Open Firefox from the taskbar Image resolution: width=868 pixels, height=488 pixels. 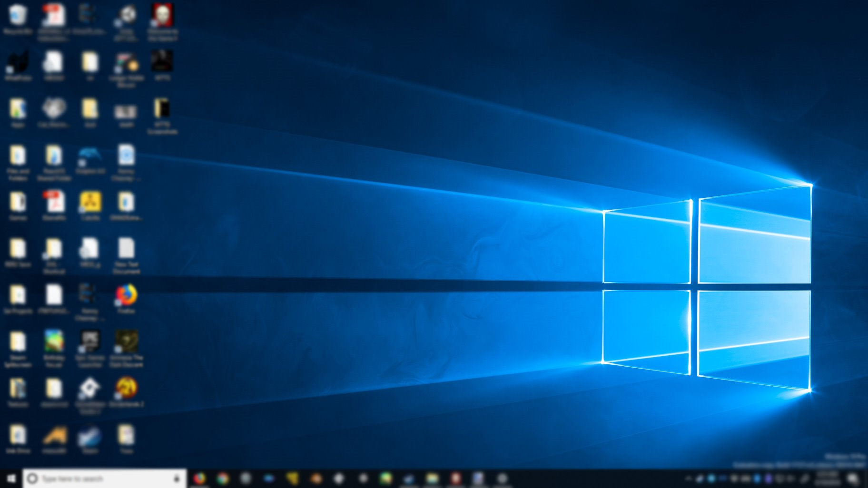199,478
